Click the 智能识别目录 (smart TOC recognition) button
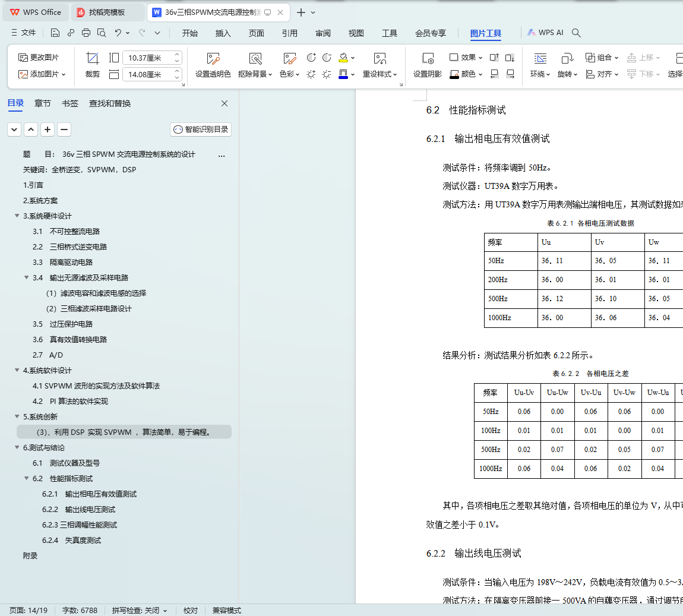This screenshot has width=683, height=616. 201,129
